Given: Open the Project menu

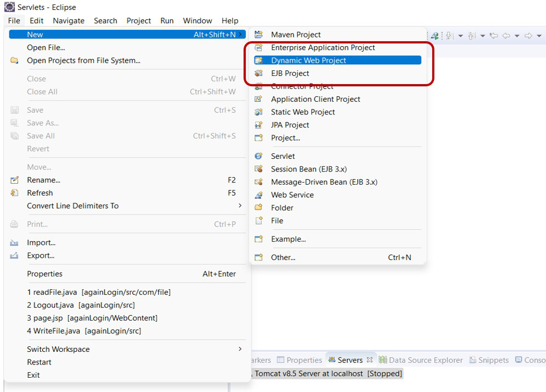Looking at the screenshot, I should (x=139, y=20).
